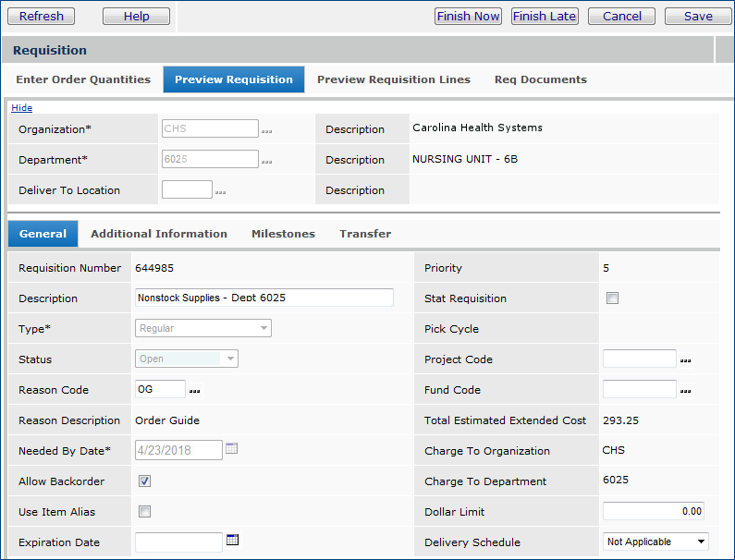735x560 pixels.
Task: Uncheck the Allow Backorder checkbox
Action: [145, 481]
